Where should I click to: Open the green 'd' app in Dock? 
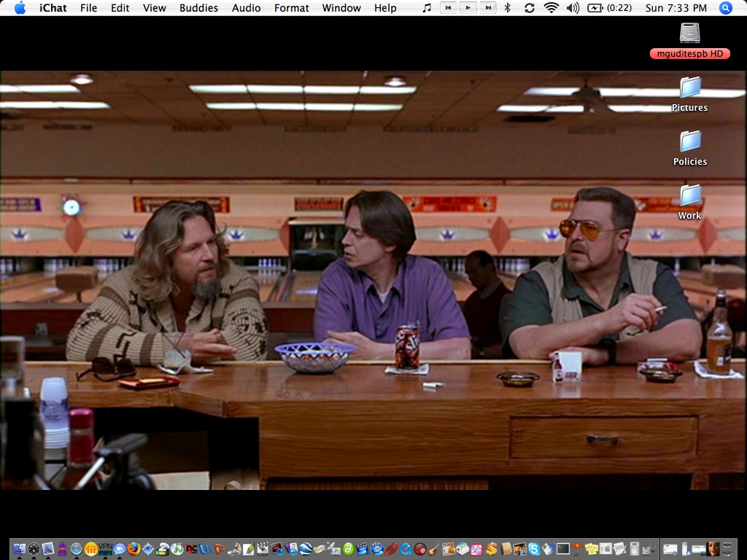pos(348,548)
